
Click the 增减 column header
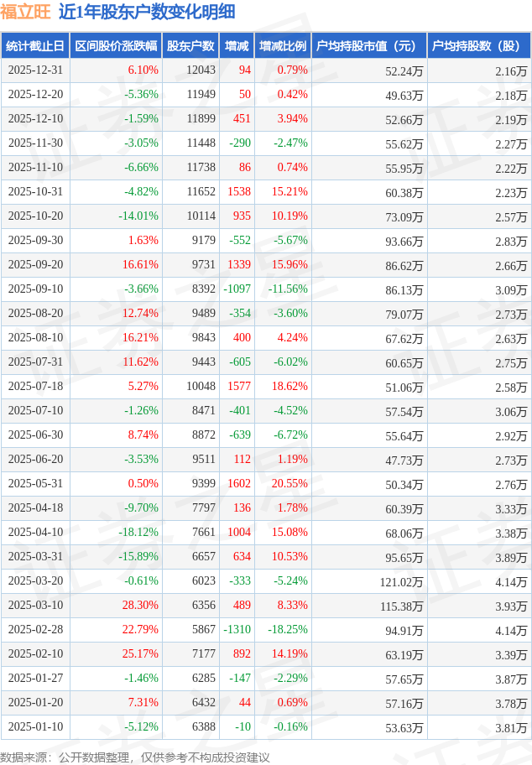click(x=237, y=46)
